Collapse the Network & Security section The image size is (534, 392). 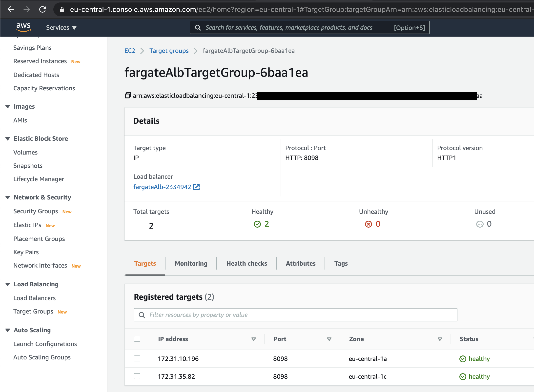(x=8, y=197)
